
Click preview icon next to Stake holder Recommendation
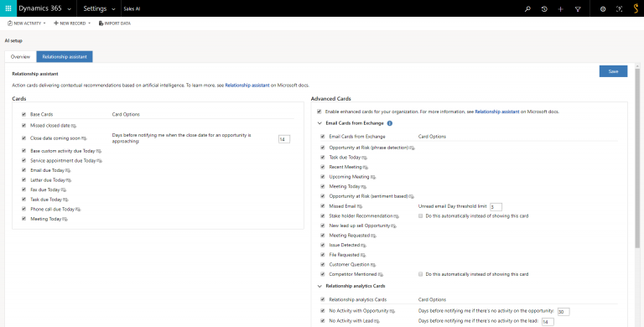[396, 216]
